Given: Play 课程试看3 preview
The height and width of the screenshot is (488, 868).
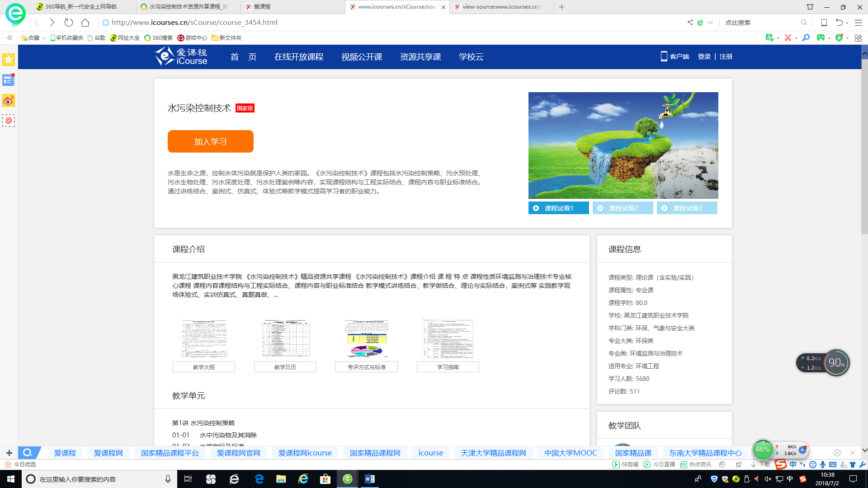Looking at the screenshot, I should pos(687,208).
